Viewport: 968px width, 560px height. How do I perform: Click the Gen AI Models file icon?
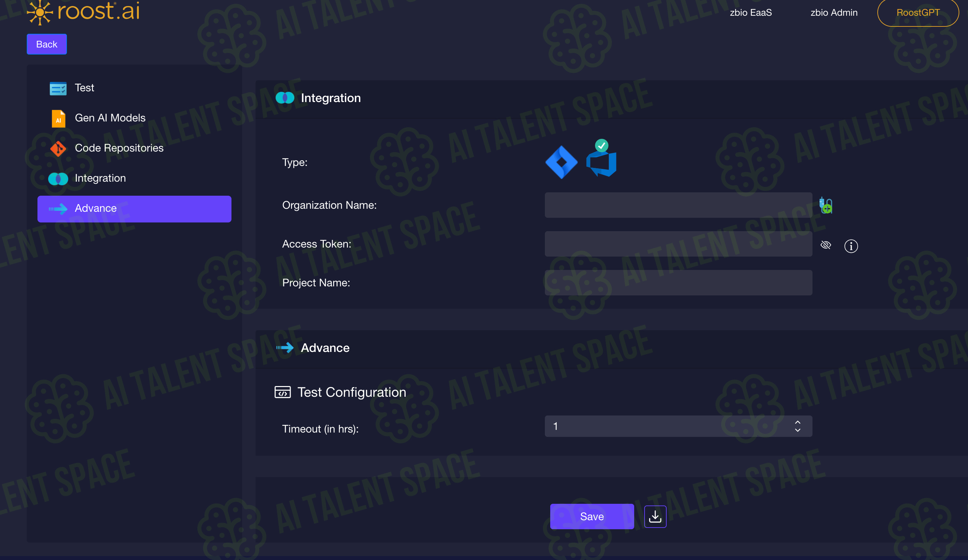tap(59, 118)
